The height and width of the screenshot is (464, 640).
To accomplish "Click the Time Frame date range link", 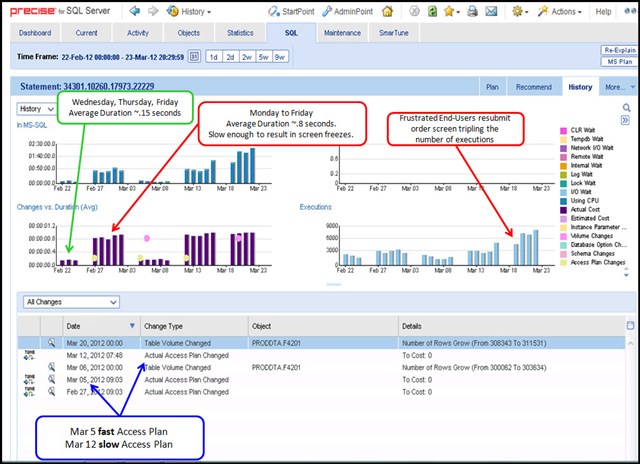I will coord(122,57).
